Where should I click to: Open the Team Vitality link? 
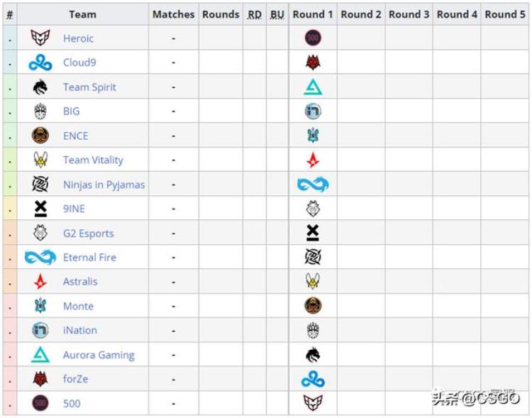[x=93, y=160]
